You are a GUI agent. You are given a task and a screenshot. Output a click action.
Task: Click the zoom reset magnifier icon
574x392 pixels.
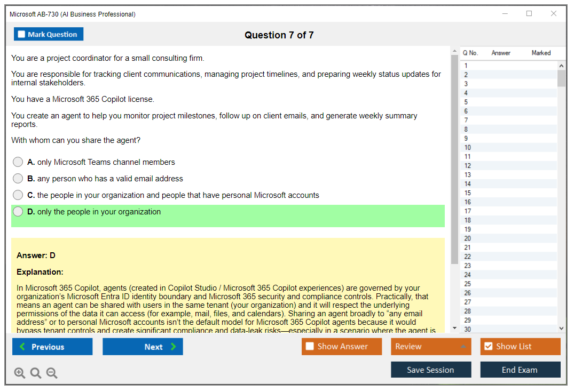(36, 373)
